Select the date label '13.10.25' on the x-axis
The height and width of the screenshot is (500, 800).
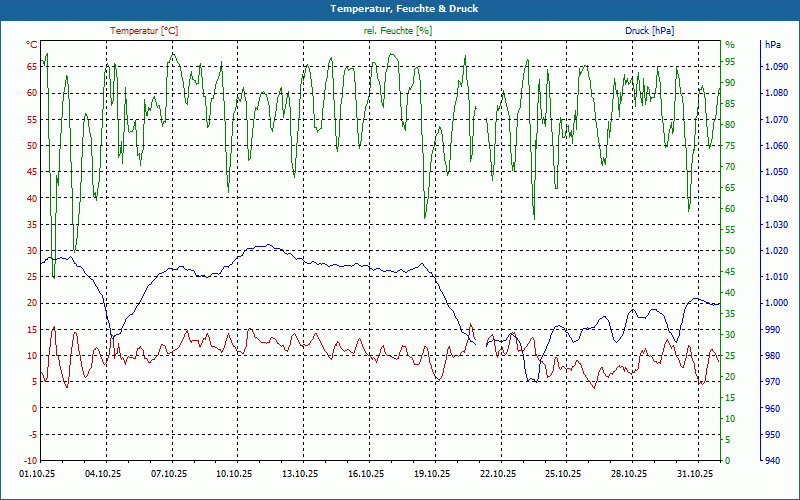pos(302,473)
